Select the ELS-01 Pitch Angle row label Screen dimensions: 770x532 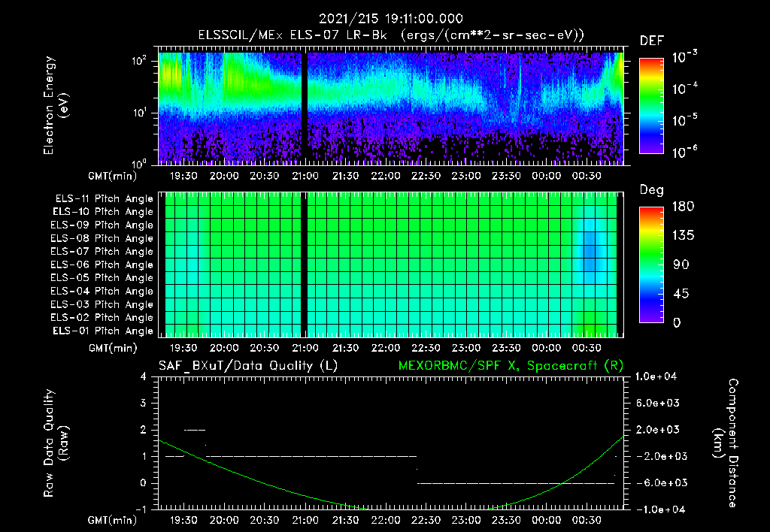[103, 331]
